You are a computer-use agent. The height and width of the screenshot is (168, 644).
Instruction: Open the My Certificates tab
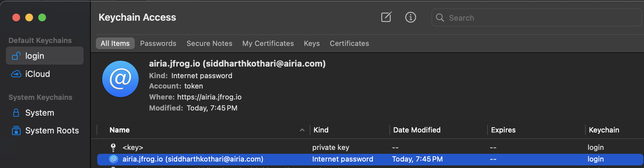point(268,43)
